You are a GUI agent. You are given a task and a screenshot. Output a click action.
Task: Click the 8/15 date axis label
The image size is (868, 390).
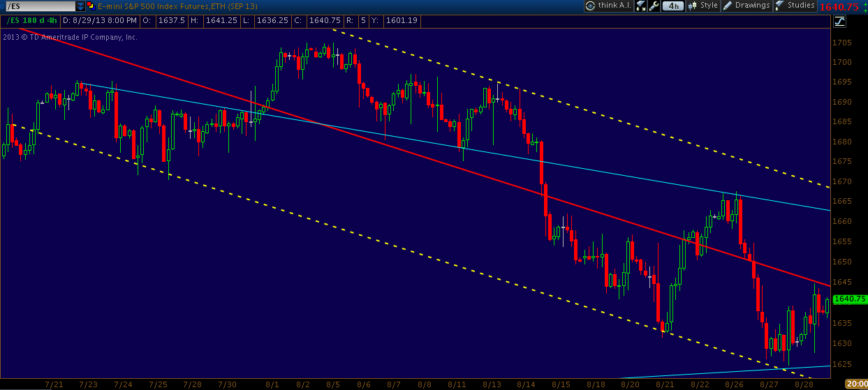[x=561, y=384]
